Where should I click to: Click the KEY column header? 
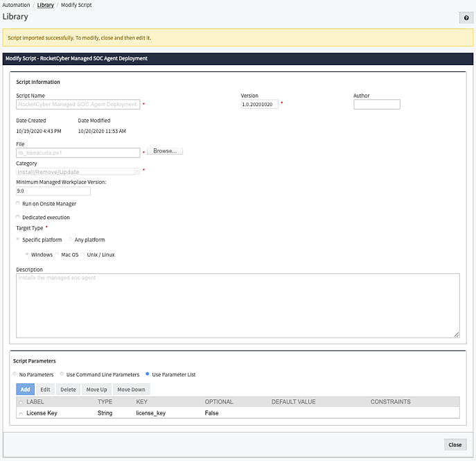(141, 402)
